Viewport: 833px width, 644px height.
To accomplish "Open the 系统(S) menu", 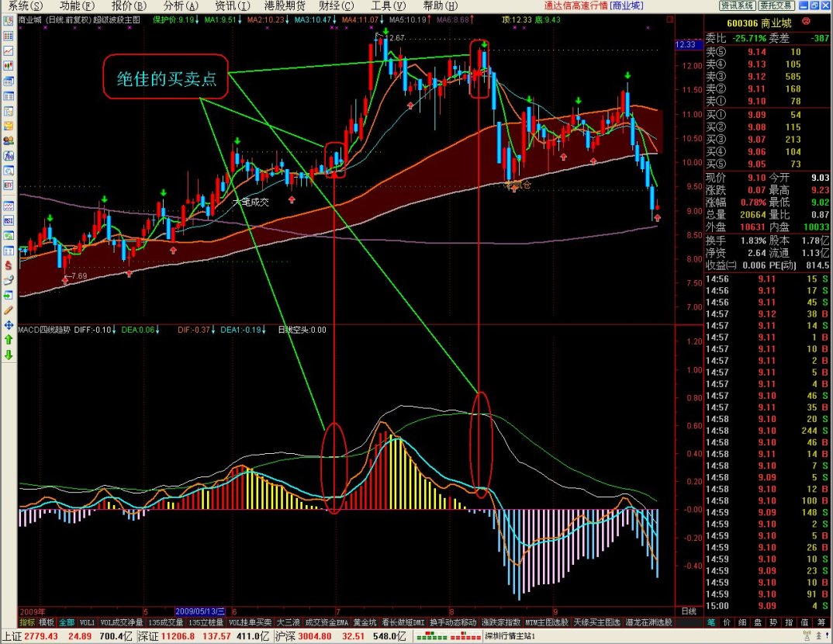I will (25, 6).
